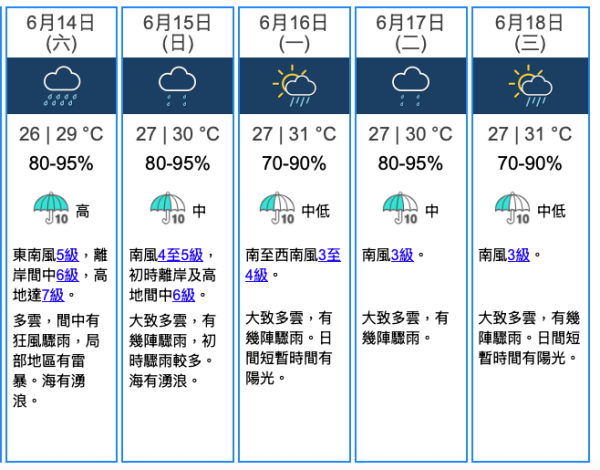Click June 18 umbrella probability icon
Image resolution: width=600 pixels, height=470 pixels.
(x=512, y=208)
